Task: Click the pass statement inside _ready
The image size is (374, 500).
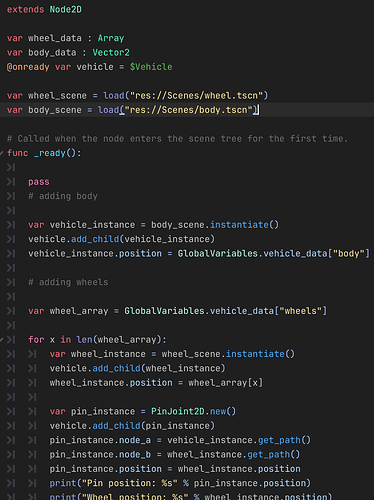Action: pyautogui.click(x=39, y=182)
